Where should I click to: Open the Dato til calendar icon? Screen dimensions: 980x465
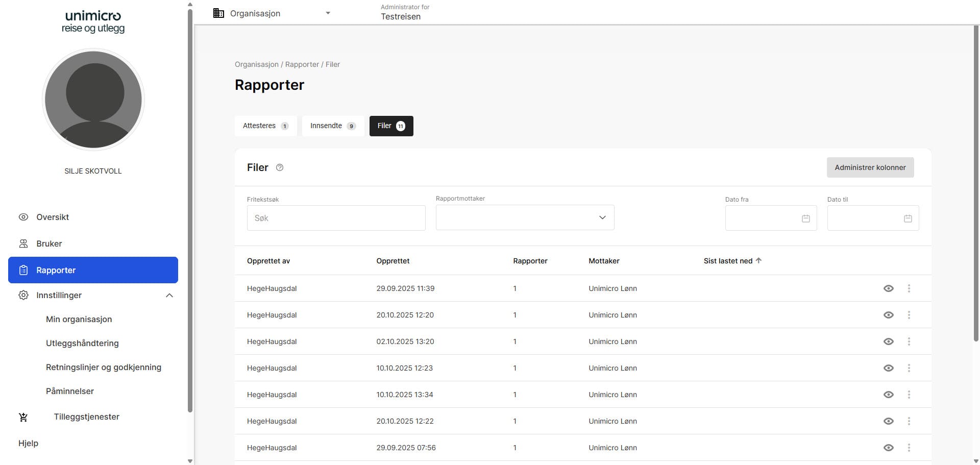pyautogui.click(x=908, y=218)
